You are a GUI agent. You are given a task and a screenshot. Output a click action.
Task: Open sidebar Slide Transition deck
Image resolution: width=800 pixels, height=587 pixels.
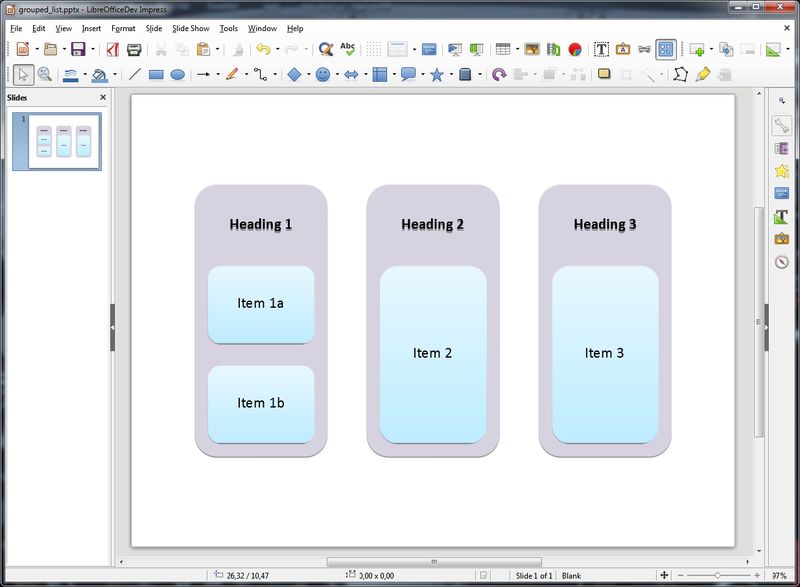782,148
